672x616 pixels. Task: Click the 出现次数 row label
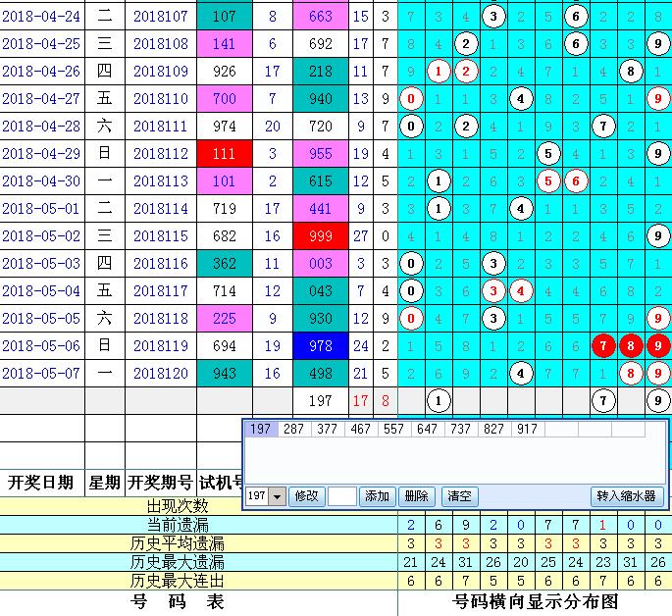coord(178,506)
